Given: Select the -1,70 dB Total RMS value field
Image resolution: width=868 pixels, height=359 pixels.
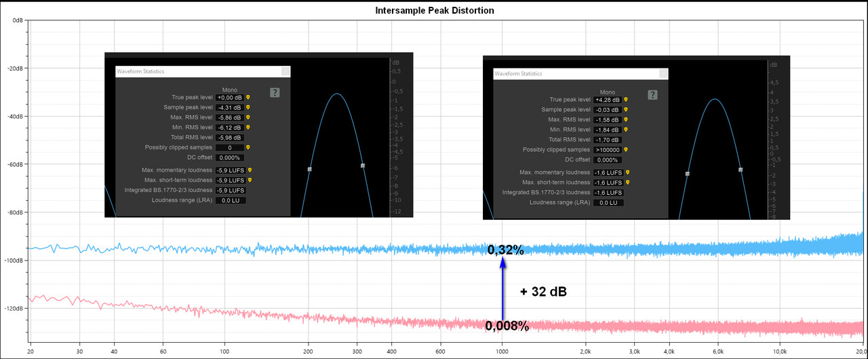Looking at the screenshot, I should pyautogui.click(x=607, y=140).
